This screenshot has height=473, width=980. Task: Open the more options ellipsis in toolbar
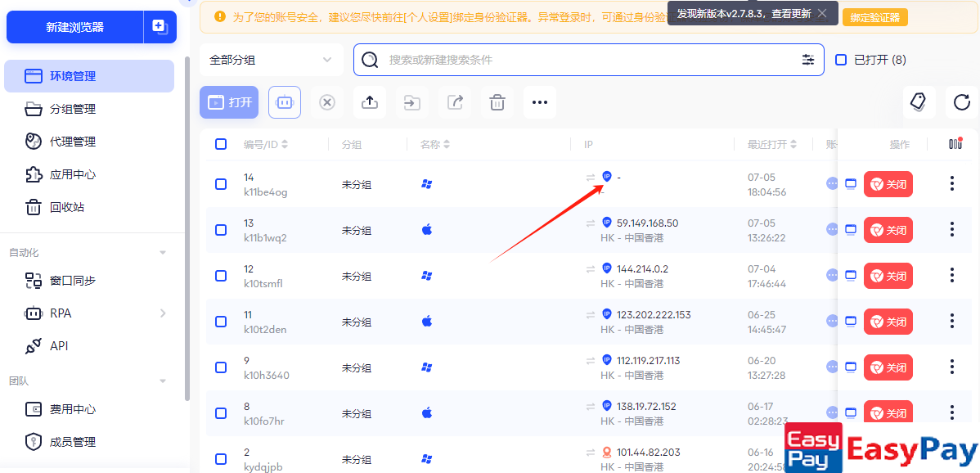(x=540, y=102)
